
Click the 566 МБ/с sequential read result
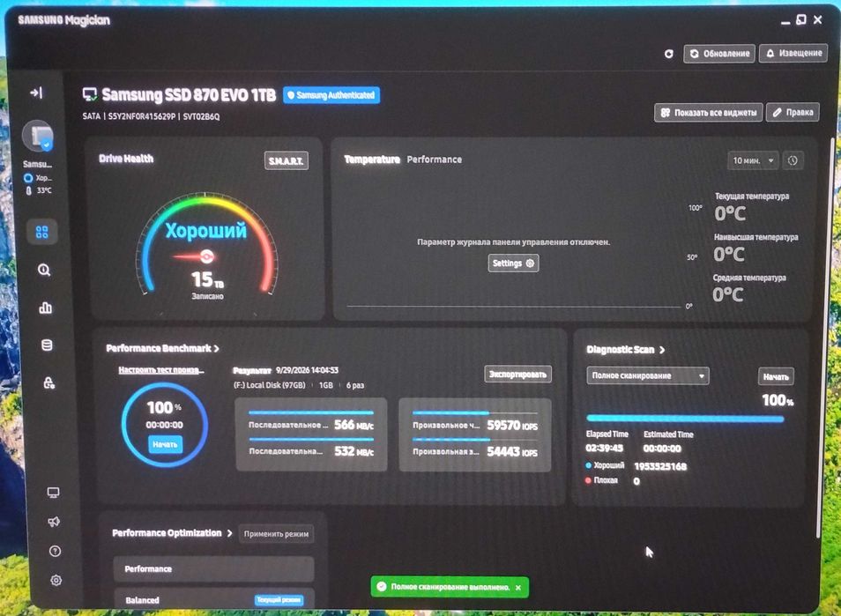(354, 425)
